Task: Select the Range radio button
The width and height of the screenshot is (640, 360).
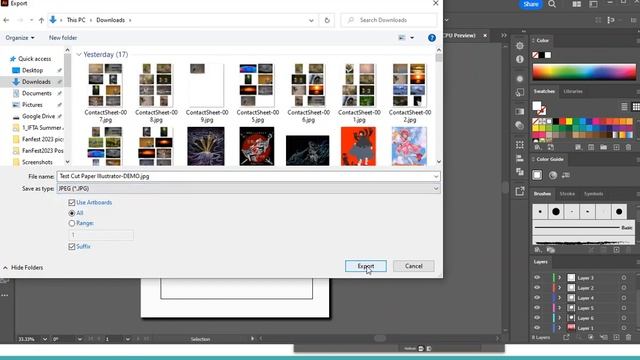Action: point(72,223)
